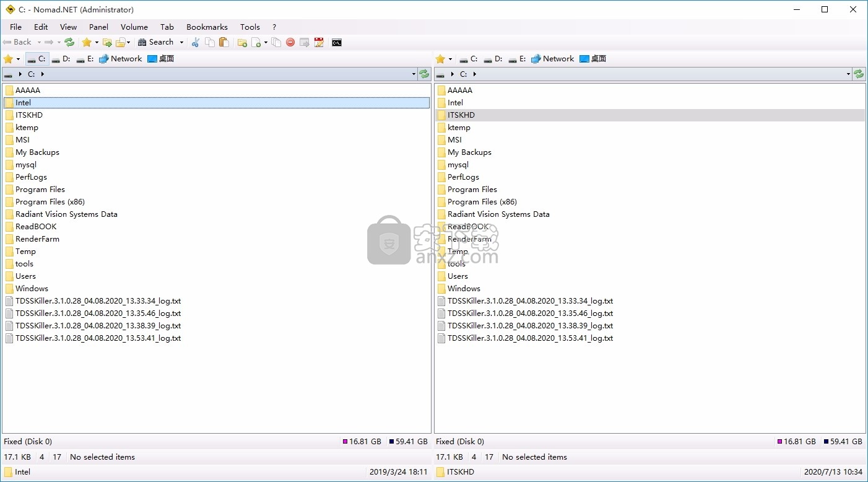Expand the folder-with-document icon's dropdown arrow
Image resolution: width=868 pixels, height=482 pixels.
pyautogui.click(x=128, y=42)
